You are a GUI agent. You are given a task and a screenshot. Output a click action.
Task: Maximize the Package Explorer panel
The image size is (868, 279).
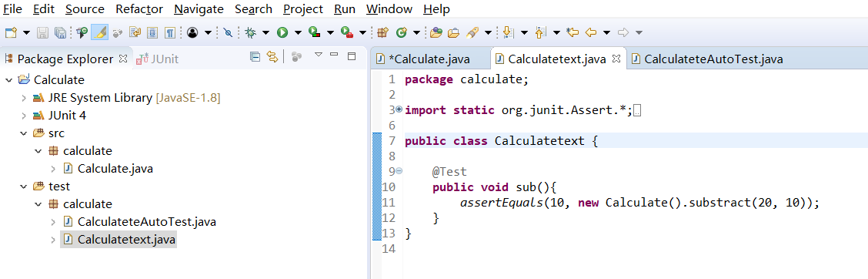click(351, 55)
